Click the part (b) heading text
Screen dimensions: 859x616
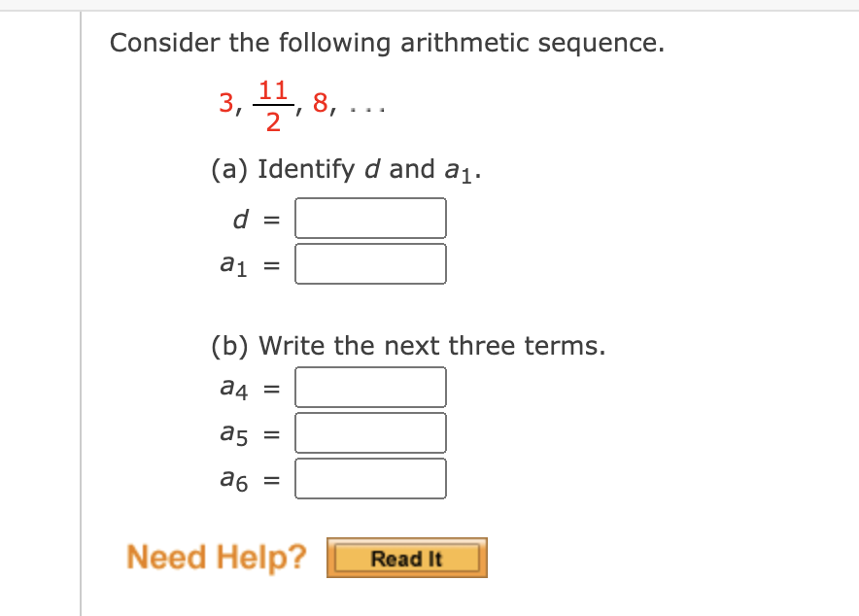pyautogui.click(x=408, y=346)
